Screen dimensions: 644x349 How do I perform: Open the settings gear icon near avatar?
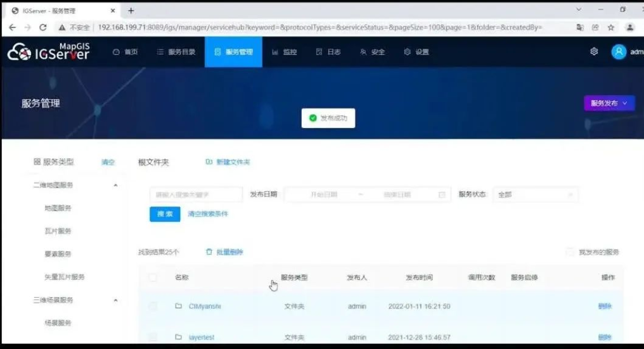click(x=594, y=51)
